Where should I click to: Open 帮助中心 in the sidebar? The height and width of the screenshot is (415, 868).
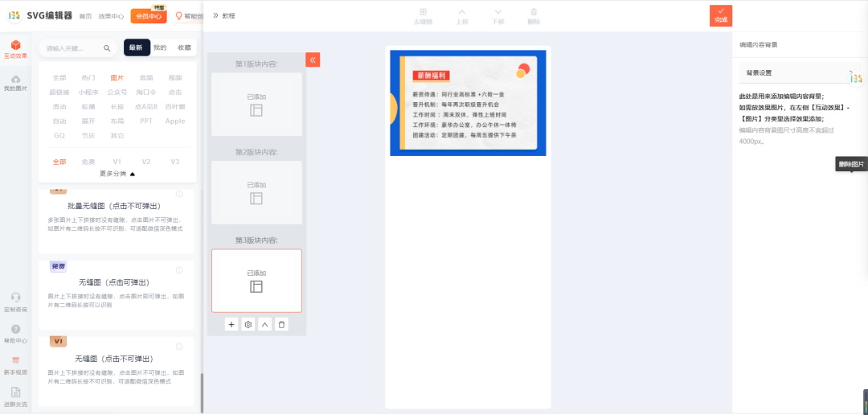pyautogui.click(x=15, y=335)
